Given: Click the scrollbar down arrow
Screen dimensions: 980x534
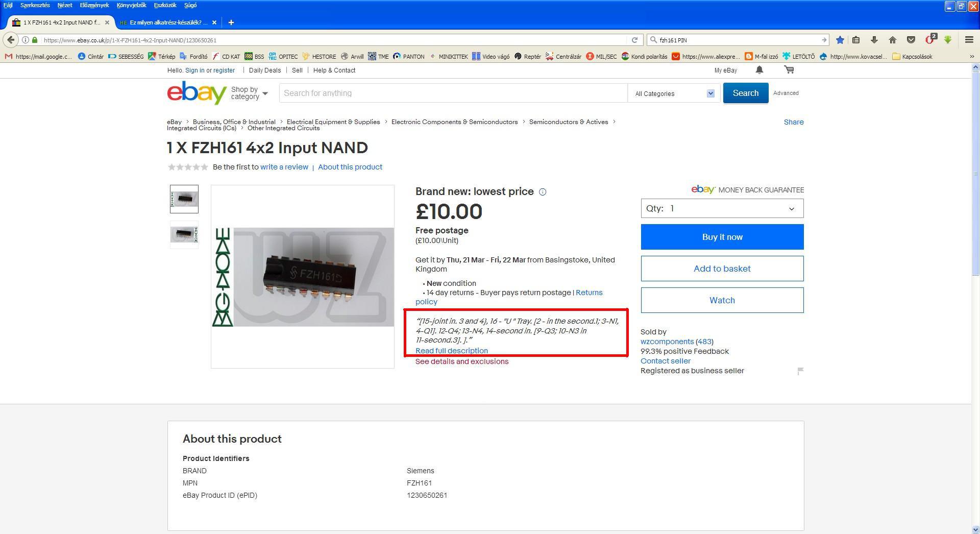Looking at the screenshot, I should [x=975, y=529].
